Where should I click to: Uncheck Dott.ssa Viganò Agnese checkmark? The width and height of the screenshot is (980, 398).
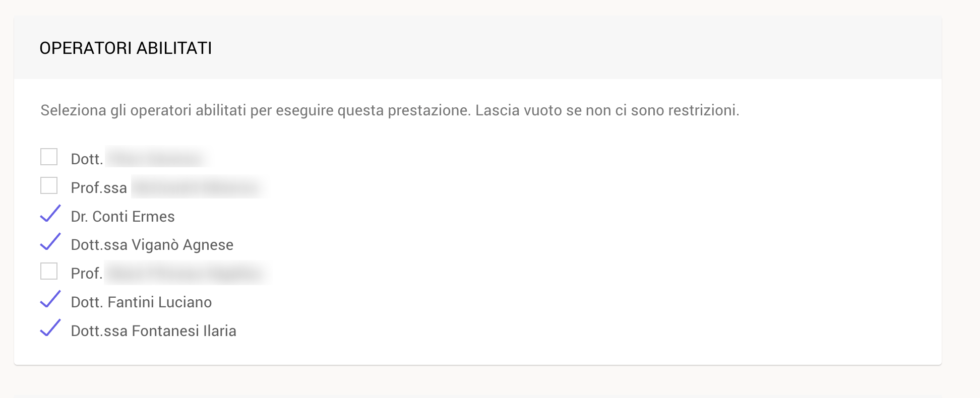pyautogui.click(x=50, y=242)
